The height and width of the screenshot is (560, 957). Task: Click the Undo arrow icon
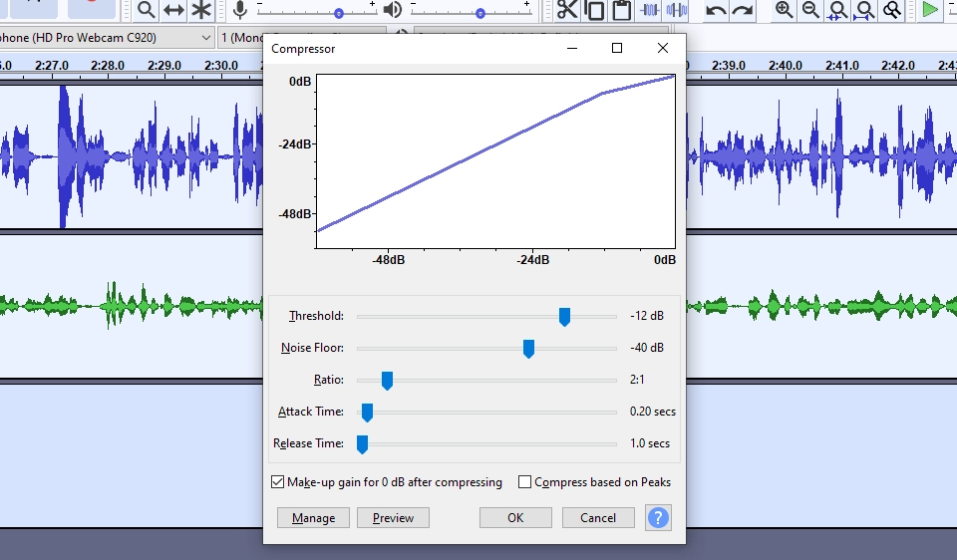coord(716,11)
